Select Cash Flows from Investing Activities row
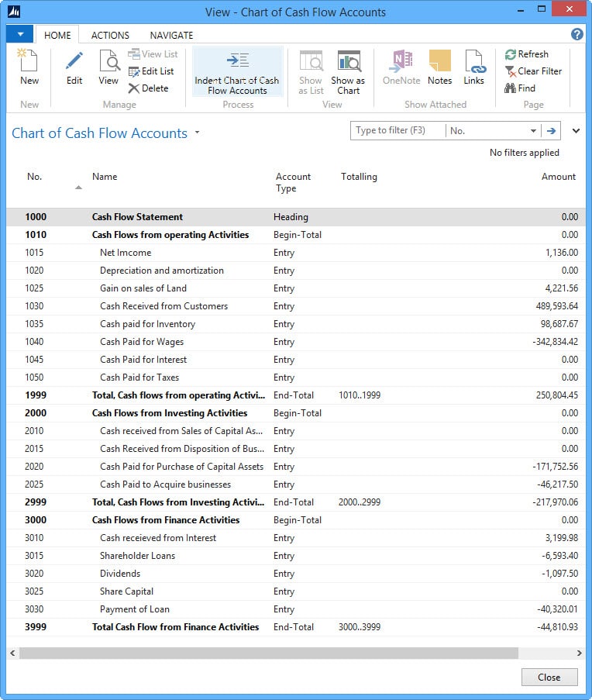Image resolution: width=592 pixels, height=700 pixels. tap(296, 413)
